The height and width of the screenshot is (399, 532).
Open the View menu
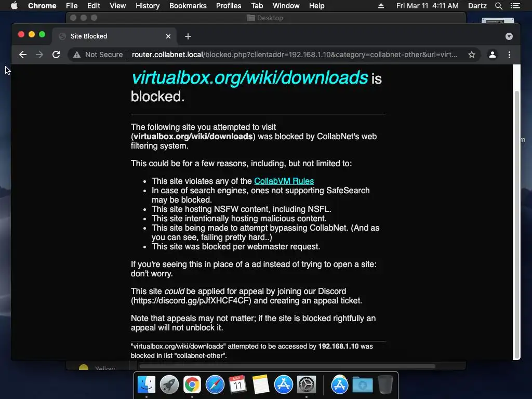point(118,6)
